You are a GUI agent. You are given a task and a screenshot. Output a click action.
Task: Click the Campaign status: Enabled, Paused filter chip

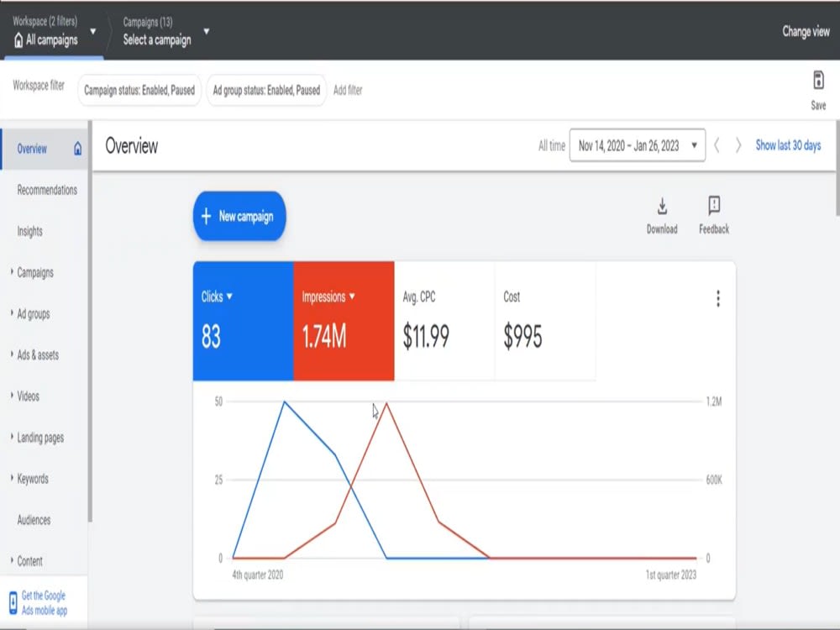(x=139, y=90)
